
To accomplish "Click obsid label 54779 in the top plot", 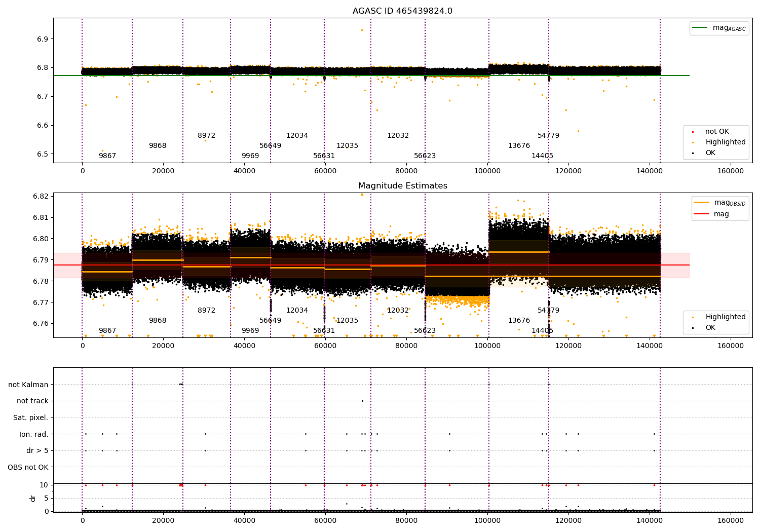I will click(549, 136).
